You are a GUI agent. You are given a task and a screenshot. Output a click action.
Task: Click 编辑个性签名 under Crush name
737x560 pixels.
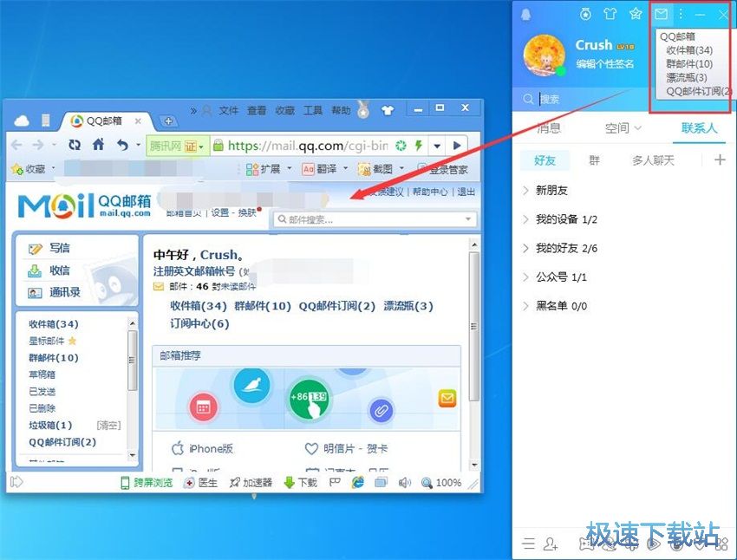coord(605,64)
